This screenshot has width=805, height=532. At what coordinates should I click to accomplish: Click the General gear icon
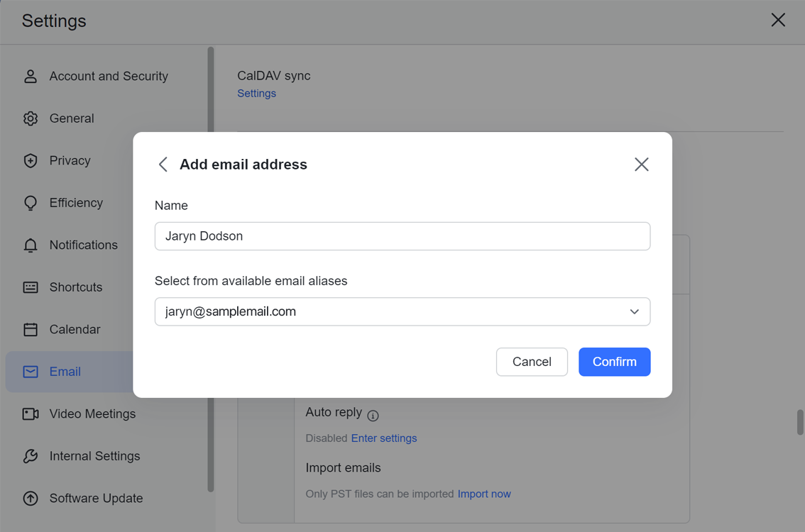tap(31, 118)
